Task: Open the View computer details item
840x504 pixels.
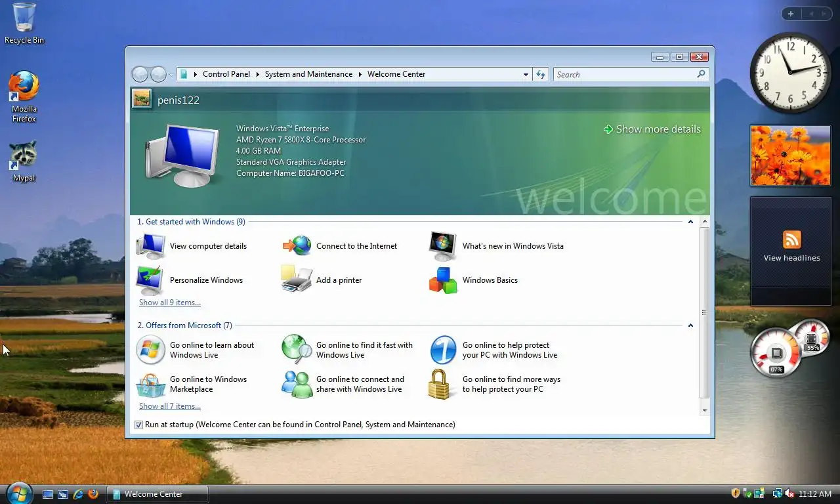Action: tap(192, 246)
